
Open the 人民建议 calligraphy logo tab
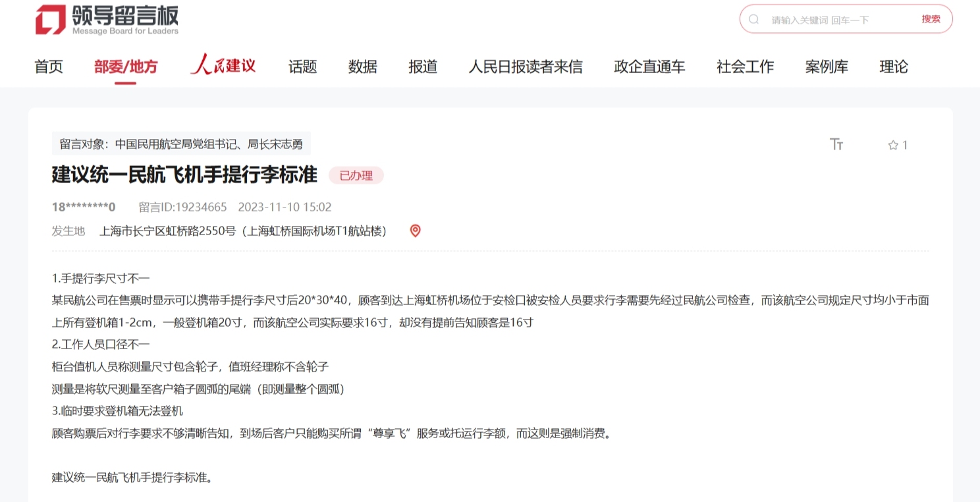click(x=223, y=66)
